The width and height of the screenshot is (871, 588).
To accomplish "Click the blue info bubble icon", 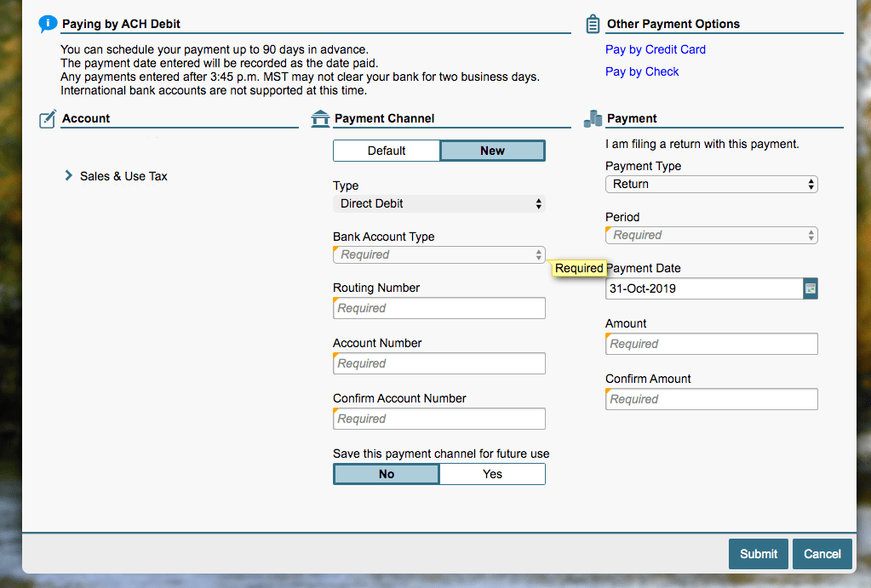I will [48, 24].
